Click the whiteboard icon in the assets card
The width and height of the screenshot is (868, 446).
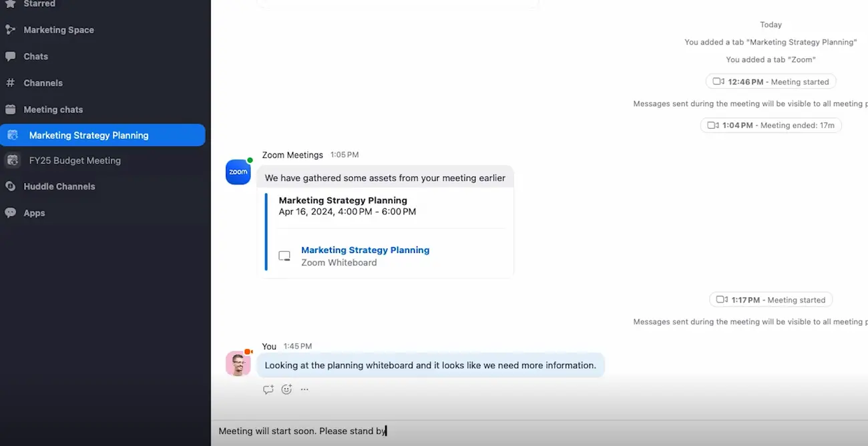point(284,256)
